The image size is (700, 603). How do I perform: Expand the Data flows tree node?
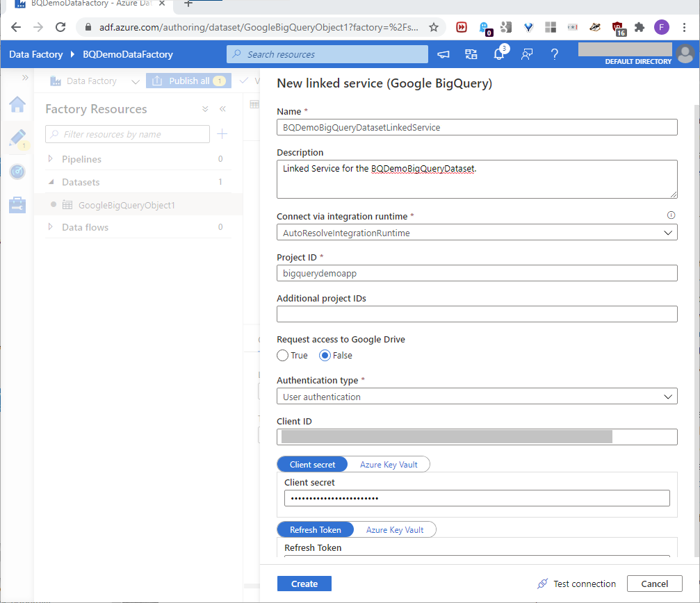(51, 226)
